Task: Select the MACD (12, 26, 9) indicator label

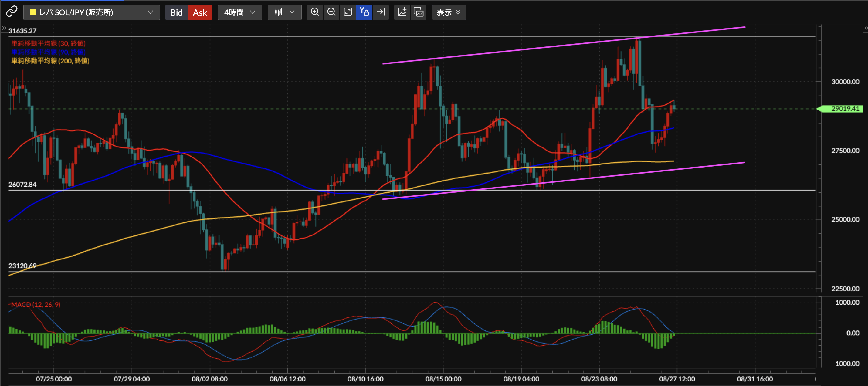Action: (36, 304)
